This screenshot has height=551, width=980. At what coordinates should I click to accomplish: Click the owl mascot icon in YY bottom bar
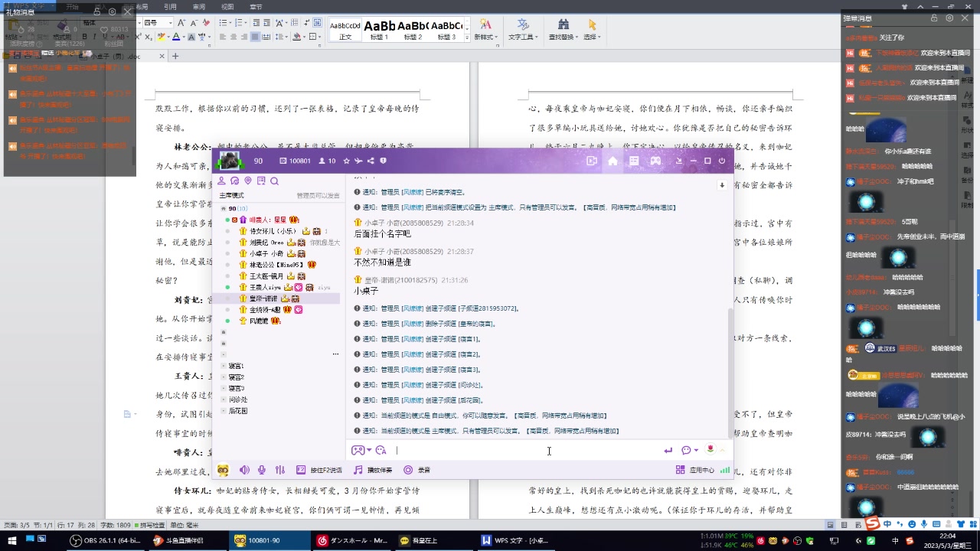coord(223,470)
